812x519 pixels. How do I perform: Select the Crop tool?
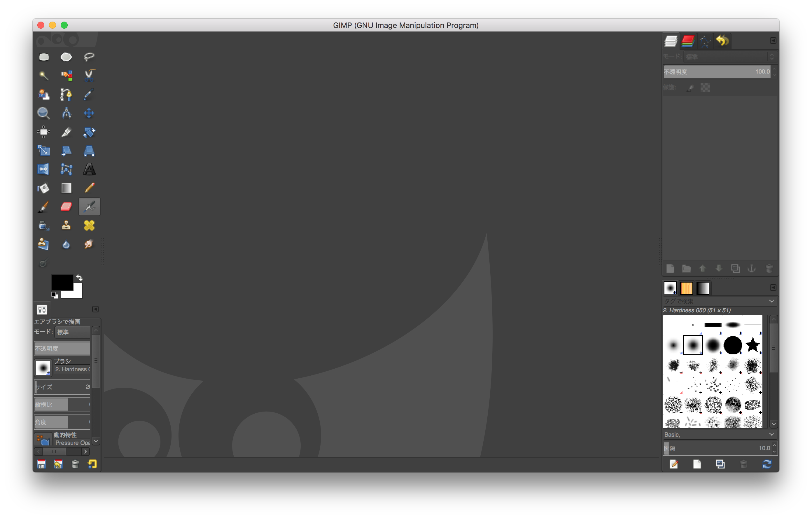66,132
